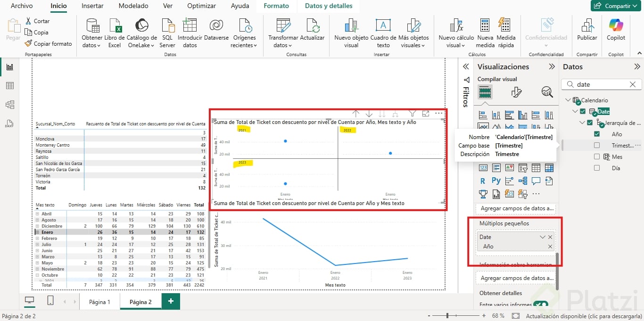Screen dimensions: 644x321
Task: Open the Modelado ribbon tab
Action: tap(133, 6)
